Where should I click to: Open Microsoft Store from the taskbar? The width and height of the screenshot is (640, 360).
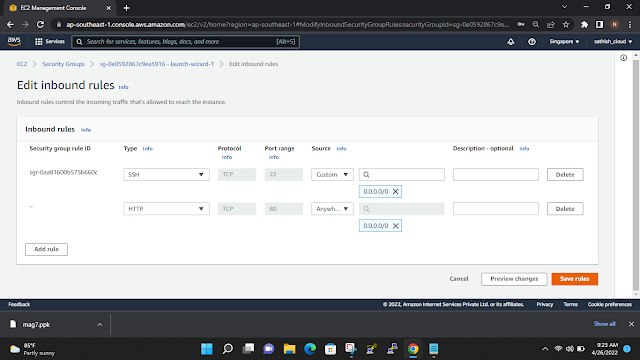pyautogui.click(x=331, y=349)
